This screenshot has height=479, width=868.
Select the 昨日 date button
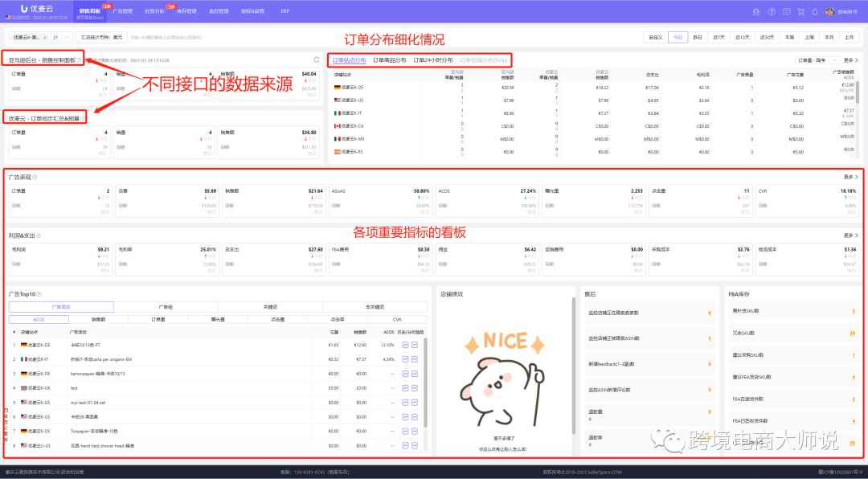coord(698,37)
